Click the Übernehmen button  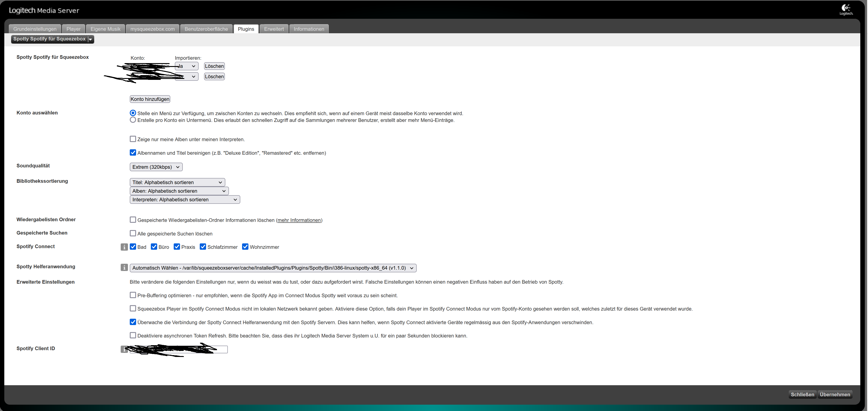click(835, 394)
